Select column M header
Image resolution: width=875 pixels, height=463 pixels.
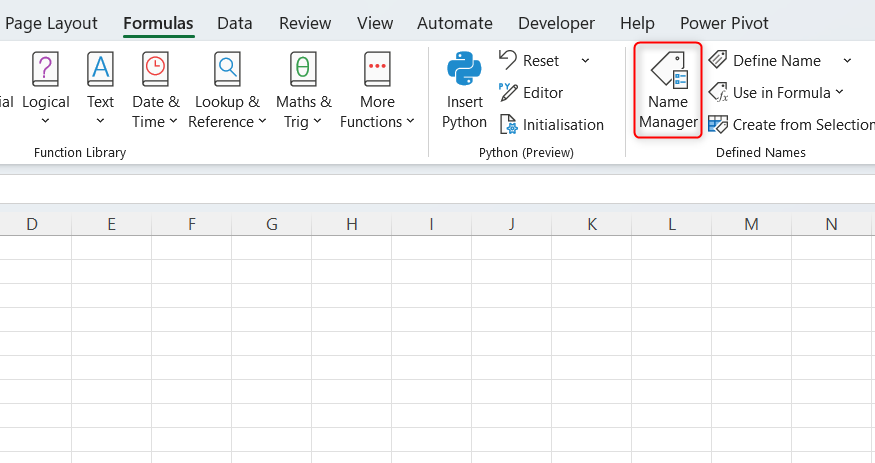[x=751, y=224]
